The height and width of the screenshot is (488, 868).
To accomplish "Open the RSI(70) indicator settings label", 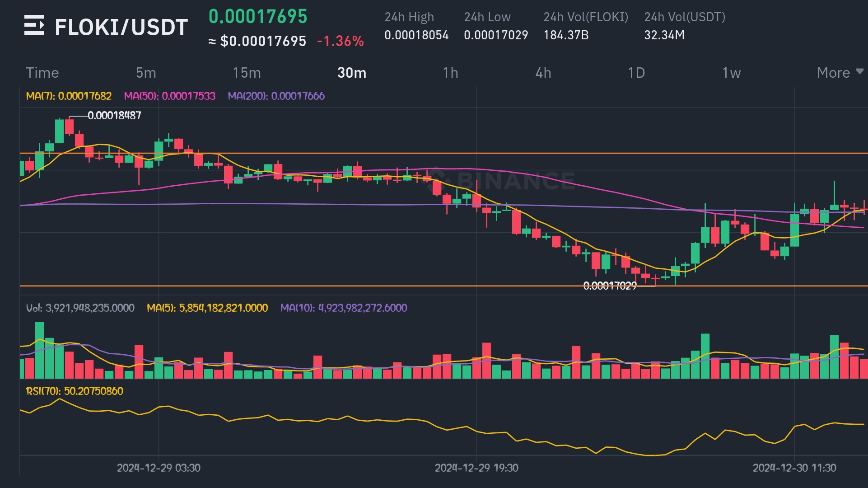I will [x=75, y=391].
